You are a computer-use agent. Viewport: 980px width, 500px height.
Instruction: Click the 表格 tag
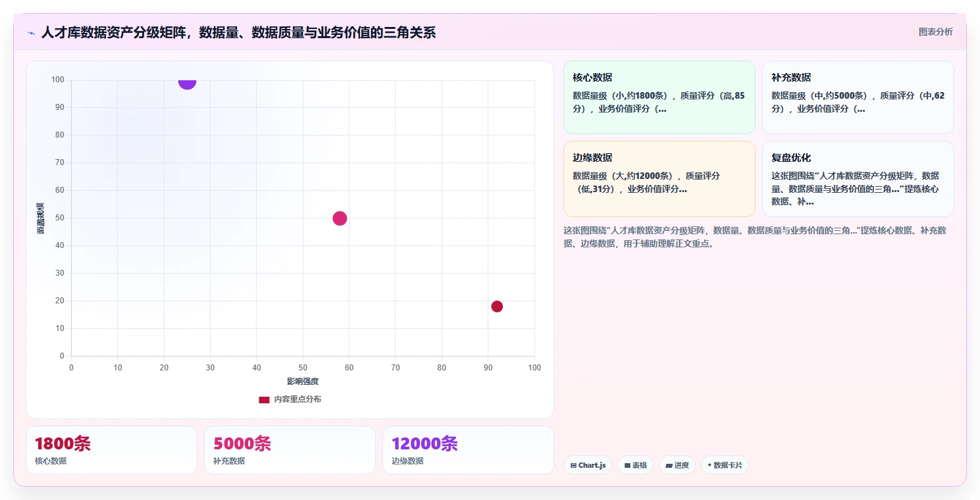(x=635, y=465)
